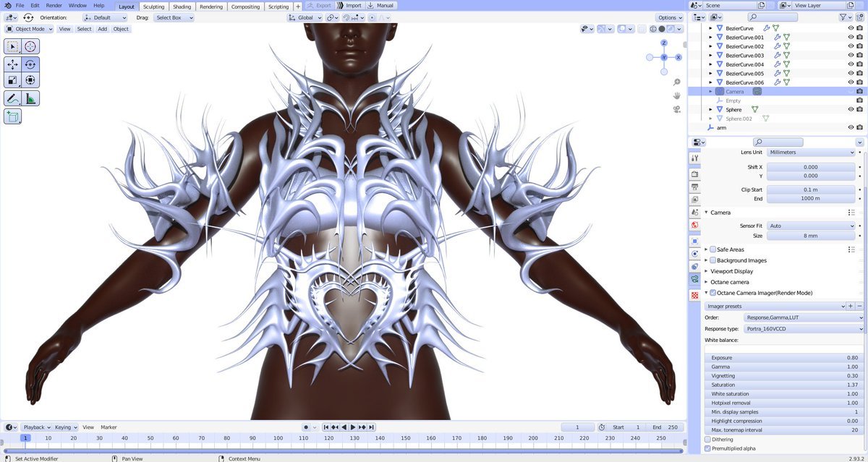Open the Sensor Fit Auto dropdown
The image size is (868, 462).
[x=811, y=226]
